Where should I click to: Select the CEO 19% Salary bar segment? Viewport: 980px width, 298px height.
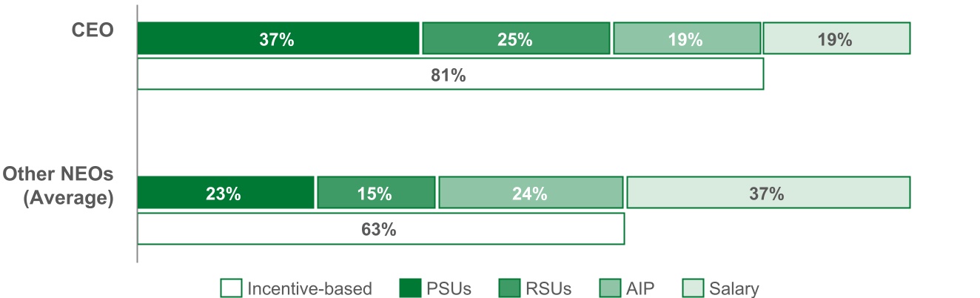coord(836,39)
